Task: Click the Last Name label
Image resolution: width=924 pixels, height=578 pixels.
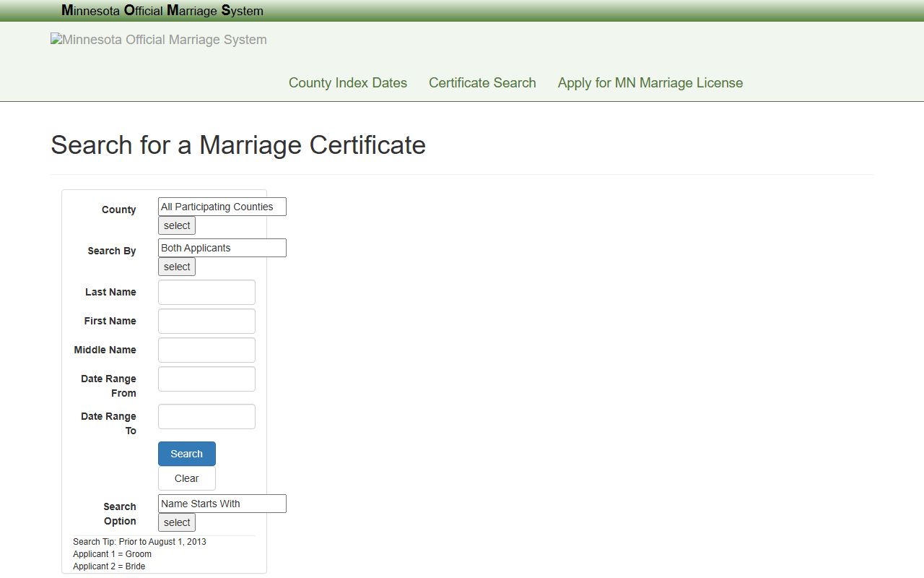Action: coord(110,292)
